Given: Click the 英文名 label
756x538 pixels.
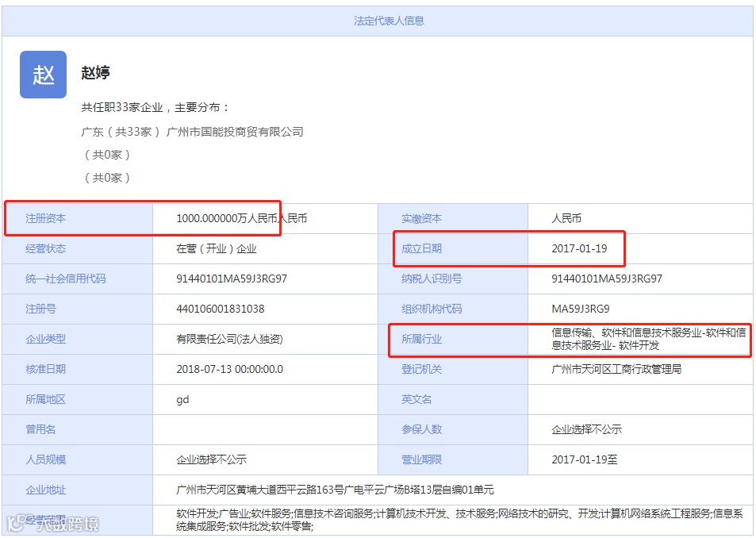Looking at the screenshot, I should [416, 399].
